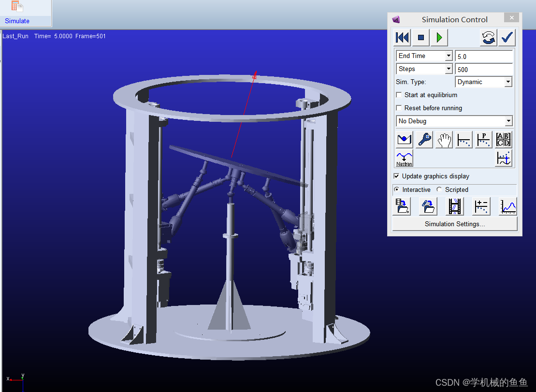The image size is (536, 392).
Task: Click the Nastran export icon
Action: coord(404,158)
